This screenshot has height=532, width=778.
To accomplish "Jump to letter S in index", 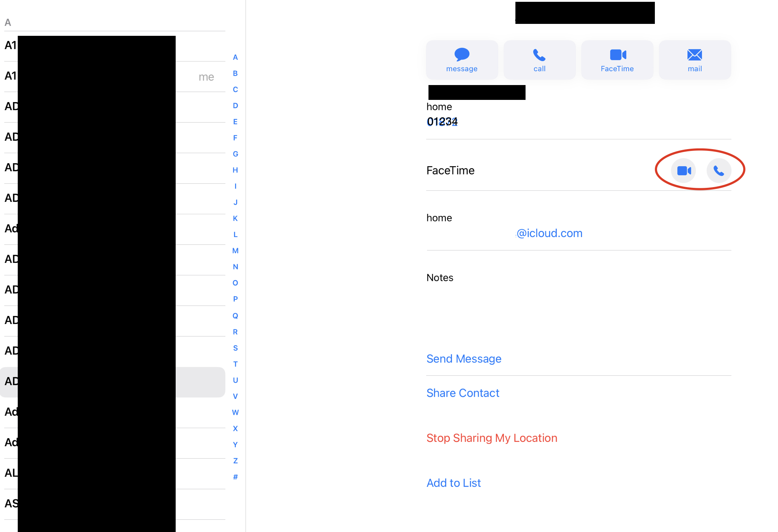I will [x=235, y=348].
